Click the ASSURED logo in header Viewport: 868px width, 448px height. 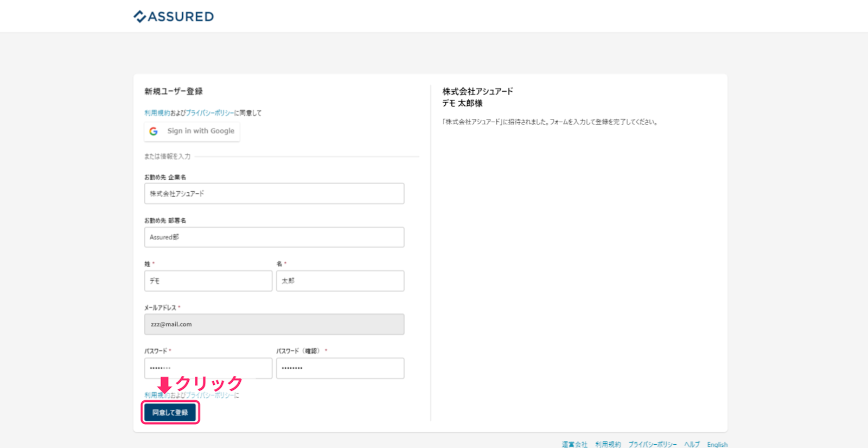click(x=174, y=16)
